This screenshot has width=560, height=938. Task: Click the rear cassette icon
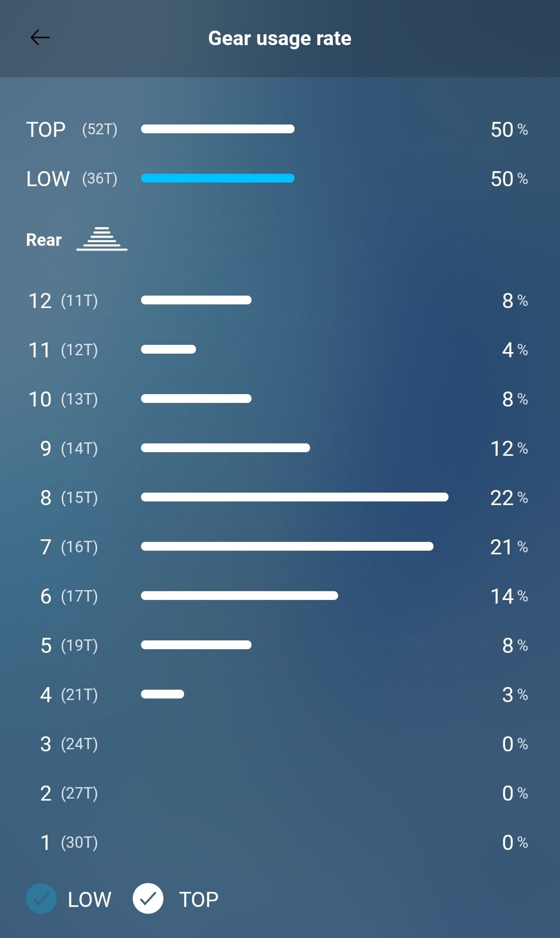pyautogui.click(x=102, y=239)
